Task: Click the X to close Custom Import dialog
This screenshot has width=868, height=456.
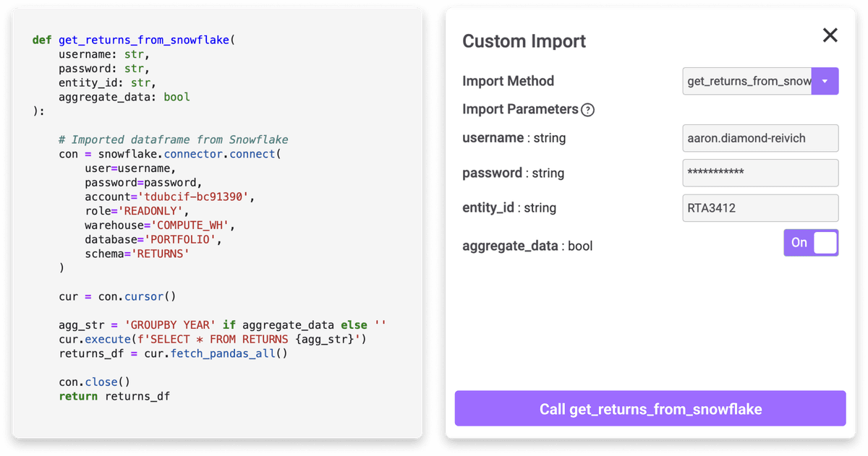Action: click(x=829, y=34)
